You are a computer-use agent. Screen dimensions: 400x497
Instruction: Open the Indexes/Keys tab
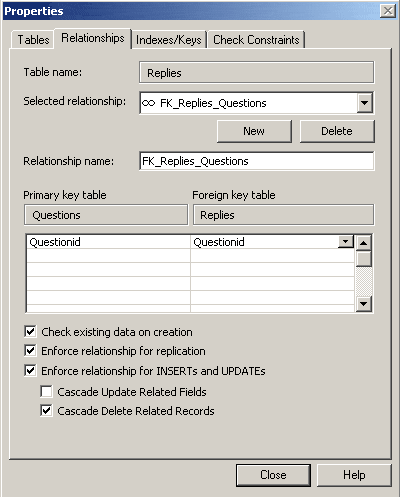(x=169, y=40)
